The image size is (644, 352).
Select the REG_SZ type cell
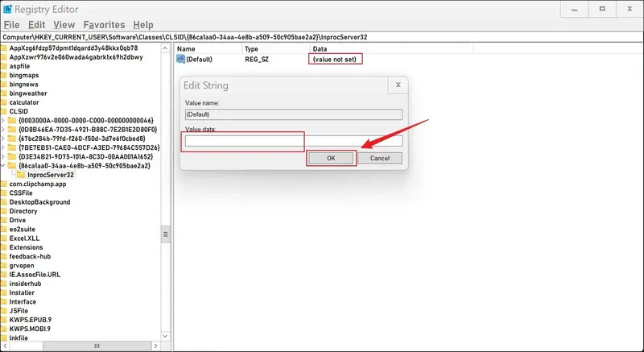[257, 59]
